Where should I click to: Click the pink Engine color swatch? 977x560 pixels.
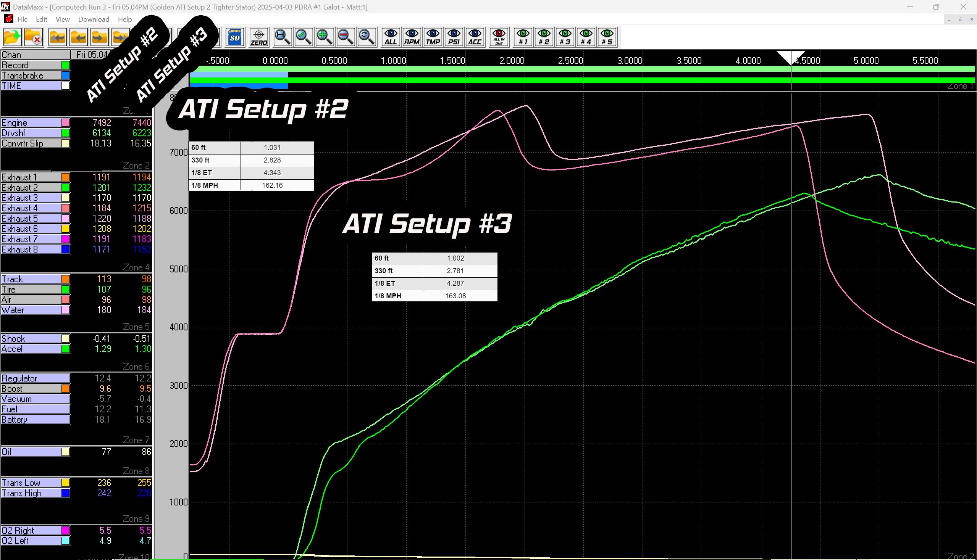pos(66,123)
